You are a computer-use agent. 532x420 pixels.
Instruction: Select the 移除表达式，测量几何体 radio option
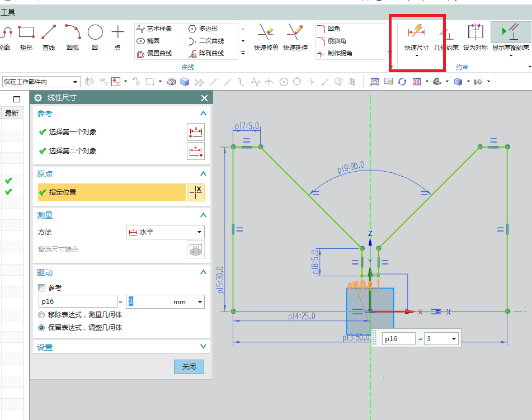41,314
